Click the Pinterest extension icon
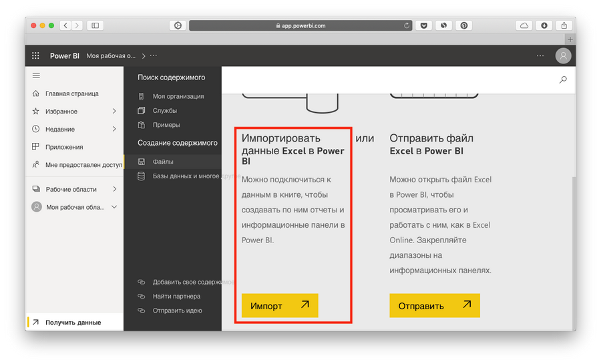Screen dimensions: 601x364 click(x=464, y=25)
